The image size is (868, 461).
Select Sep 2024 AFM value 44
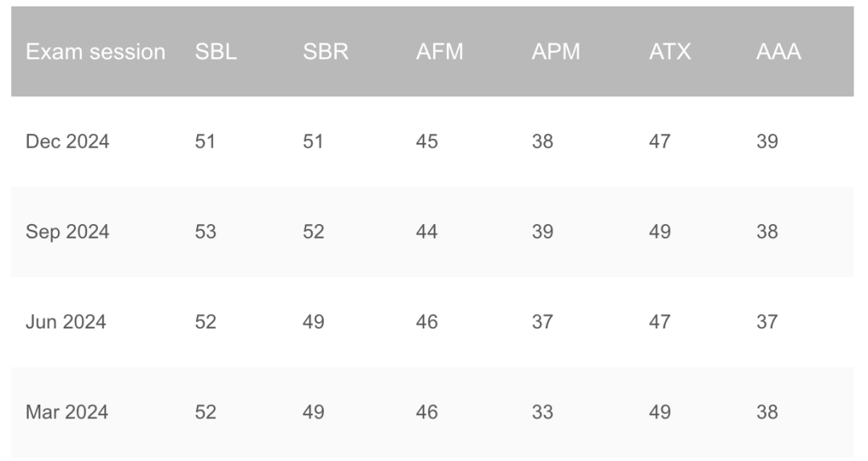pos(427,232)
